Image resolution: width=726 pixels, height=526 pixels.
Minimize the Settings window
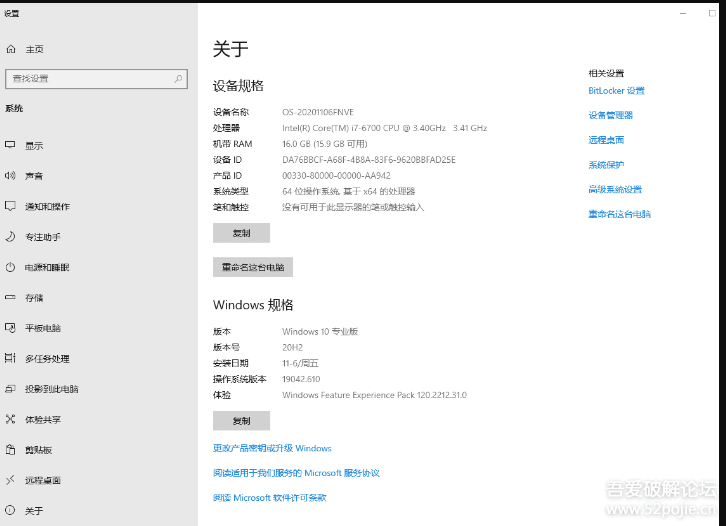(683, 13)
